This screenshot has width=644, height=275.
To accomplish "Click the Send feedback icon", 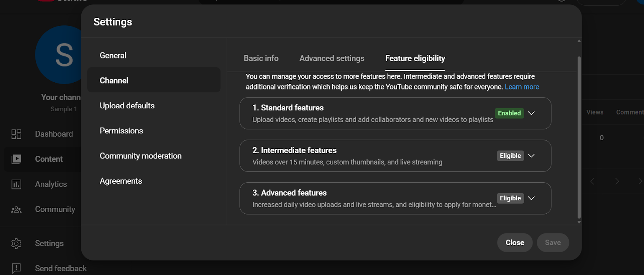I will (x=16, y=269).
